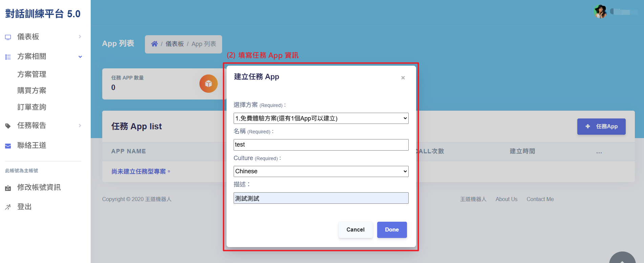Click the plus icon on 任務App button
The height and width of the screenshot is (263, 644).
[x=588, y=126]
